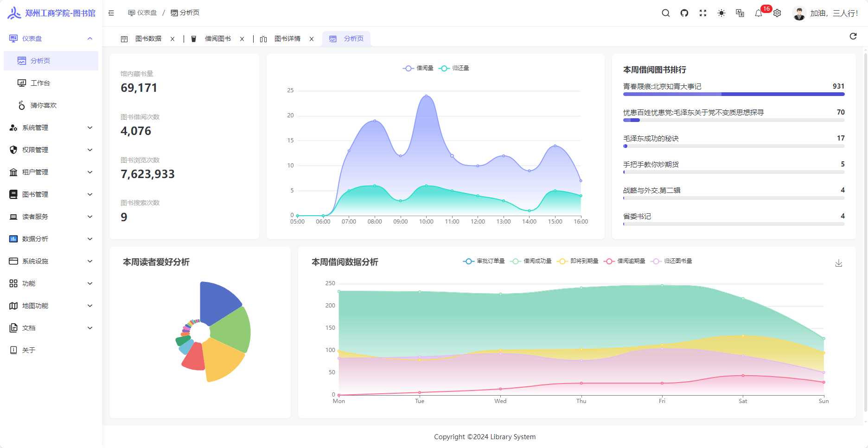Open the GitHub icon link

click(x=684, y=13)
